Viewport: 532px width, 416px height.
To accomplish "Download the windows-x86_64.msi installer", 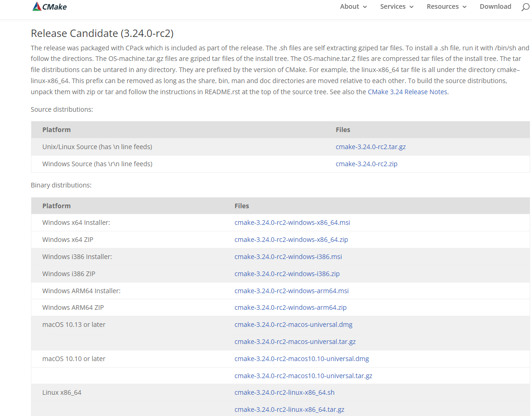I will click(x=292, y=223).
